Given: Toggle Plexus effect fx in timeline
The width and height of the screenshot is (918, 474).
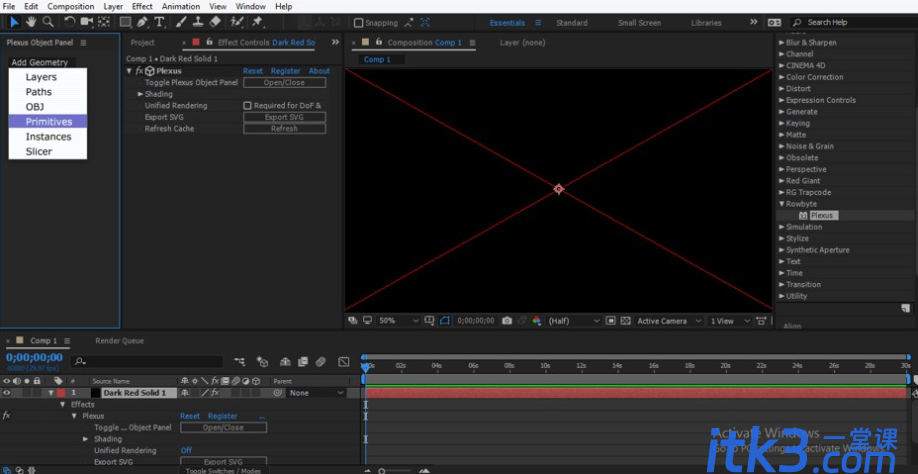Looking at the screenshot, I should pyautogui.click(x=6, y=415).
